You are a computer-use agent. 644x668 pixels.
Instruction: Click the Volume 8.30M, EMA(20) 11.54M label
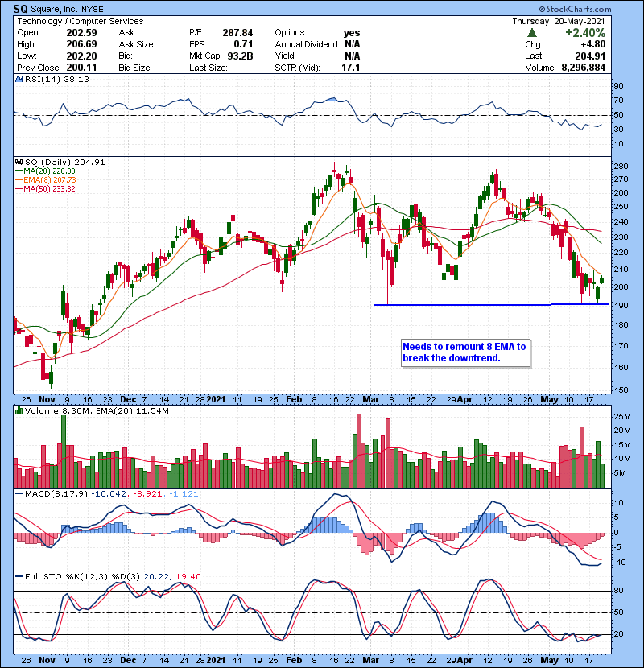[97, 411]
